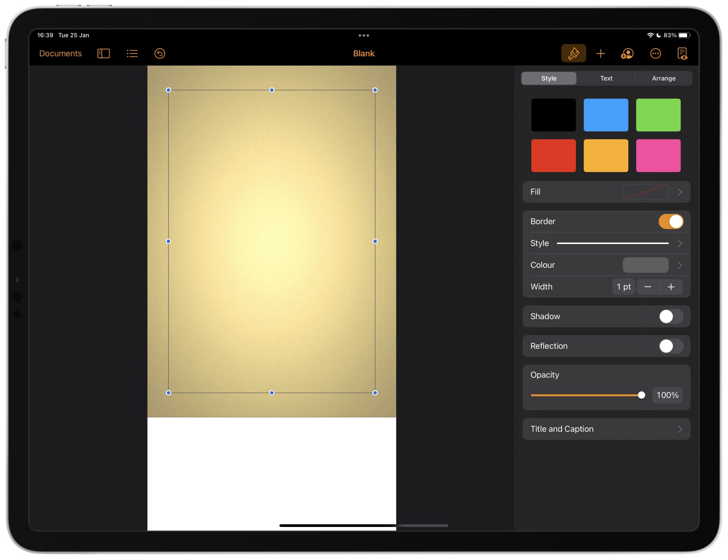Screen dimensions: 728x560
Task: Click the Opacity slider handle
Action: click(x=641, y=395)
